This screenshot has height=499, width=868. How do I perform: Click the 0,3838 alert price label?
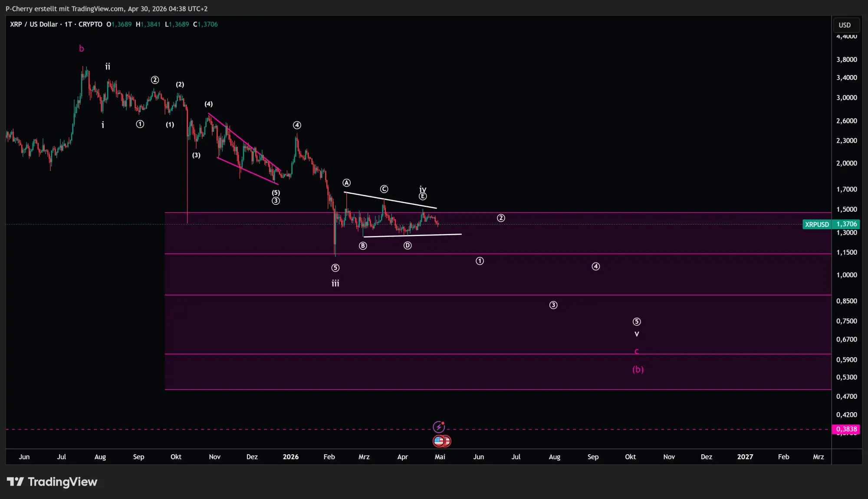point(846,429)
